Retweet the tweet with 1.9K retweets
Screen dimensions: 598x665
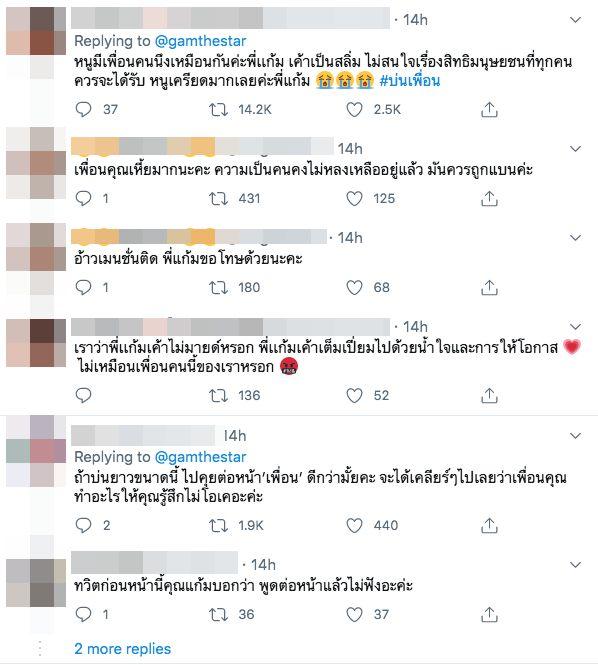pyautogui.click(x=218, y=526)
